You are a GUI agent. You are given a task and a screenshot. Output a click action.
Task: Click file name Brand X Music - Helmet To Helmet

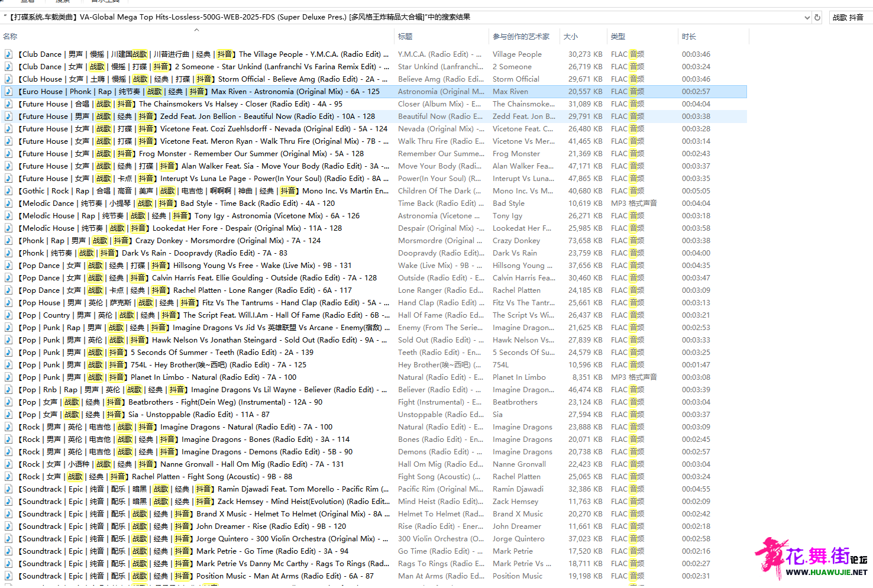204,514
